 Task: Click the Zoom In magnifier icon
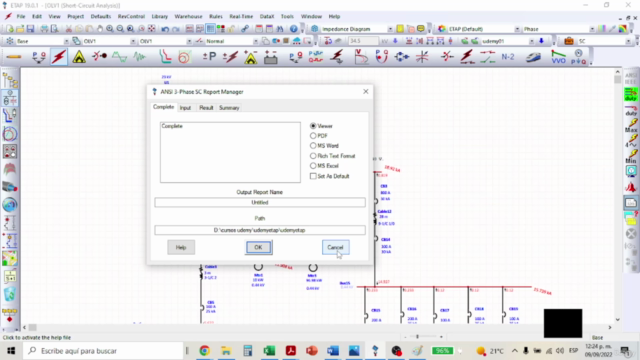pyautogui.click(x=110, y=29)
